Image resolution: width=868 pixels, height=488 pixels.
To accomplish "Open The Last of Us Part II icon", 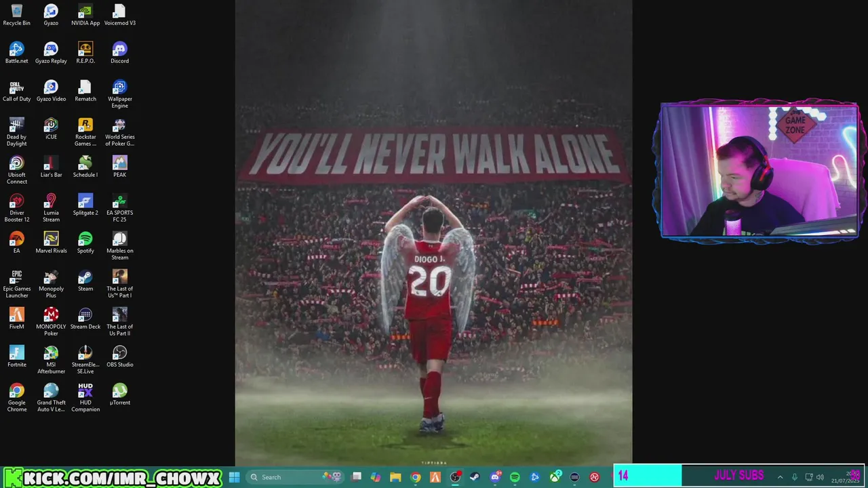I will coord(119,322).
